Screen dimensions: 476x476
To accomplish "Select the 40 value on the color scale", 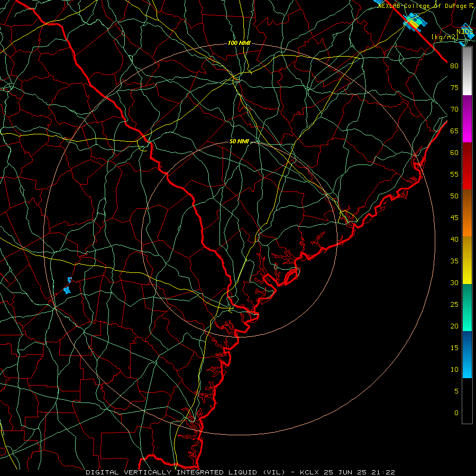I will [x=454, y=239].
